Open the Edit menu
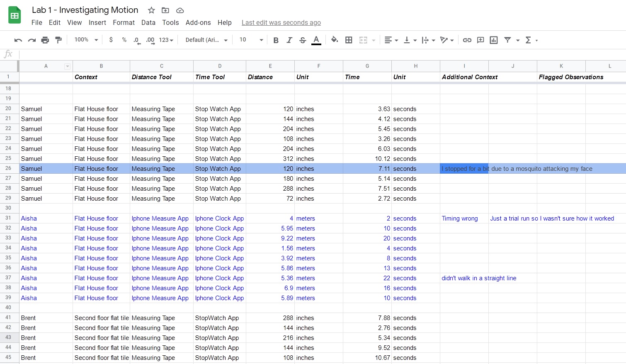The width and height of the screenshot is (626, 364). click(x=55, y=23)
